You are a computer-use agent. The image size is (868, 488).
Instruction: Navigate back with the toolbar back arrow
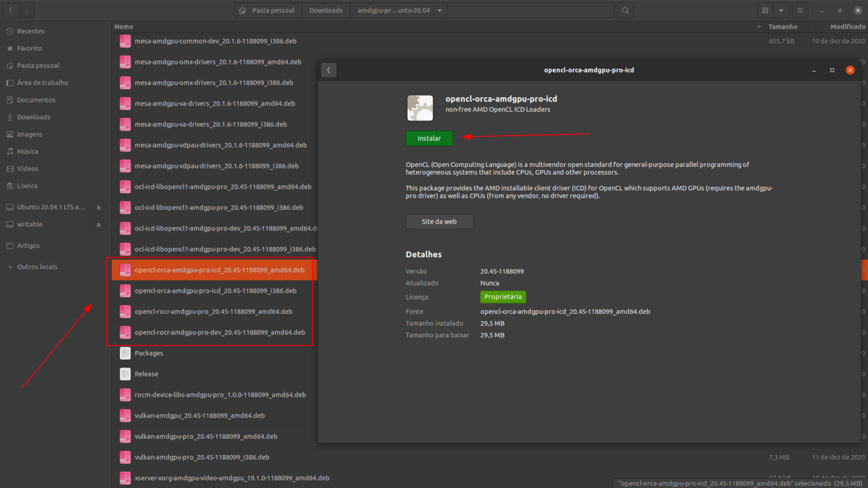click(10, 10)
